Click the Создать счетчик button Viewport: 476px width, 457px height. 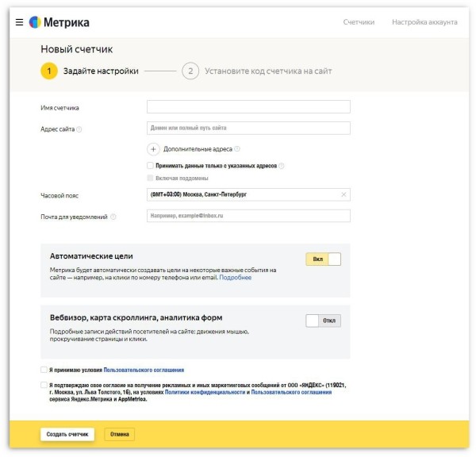pos(67,434)
